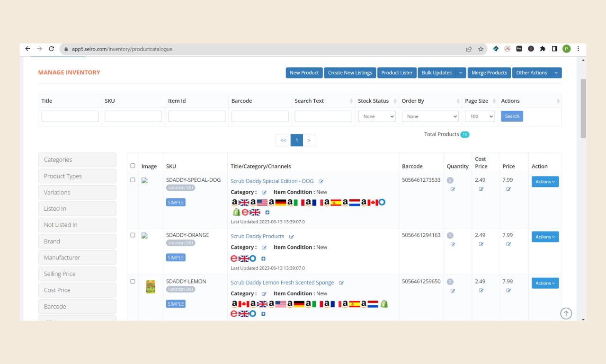This screenshot has height=364, width=606.
Task: Edit category for SDADDY-ORANGE product
Action: point(264,248)
